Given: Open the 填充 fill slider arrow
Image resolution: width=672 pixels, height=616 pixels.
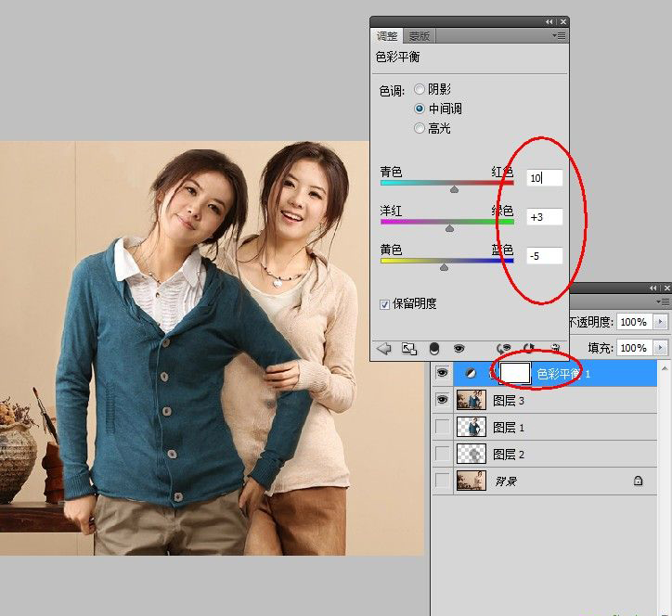Looking at the screenshot, I should tap(661, 347).
